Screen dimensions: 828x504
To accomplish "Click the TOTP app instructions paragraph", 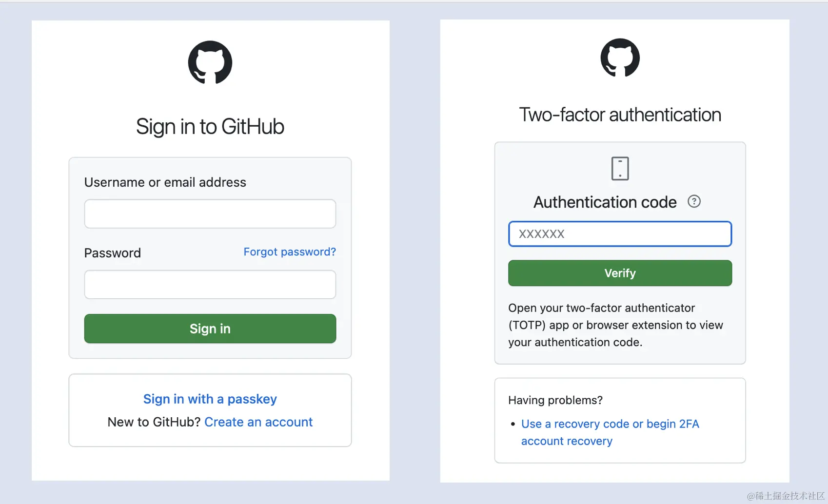I will click(615, 325).
